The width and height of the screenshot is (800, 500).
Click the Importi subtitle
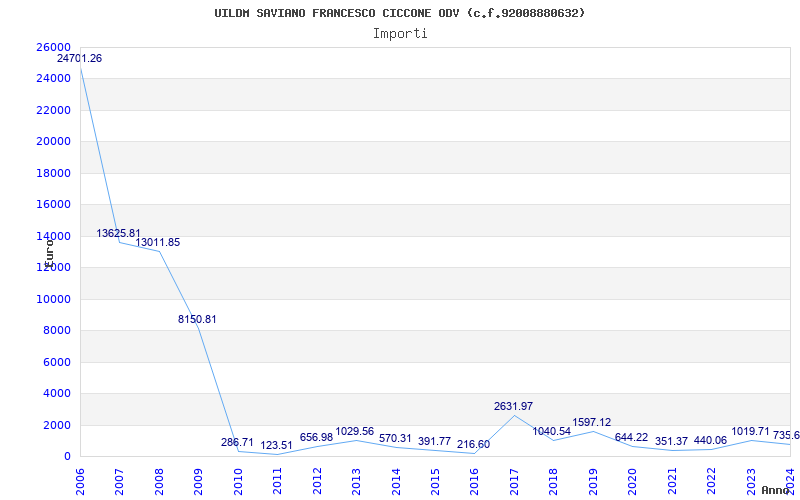click(x=400, y=34)
